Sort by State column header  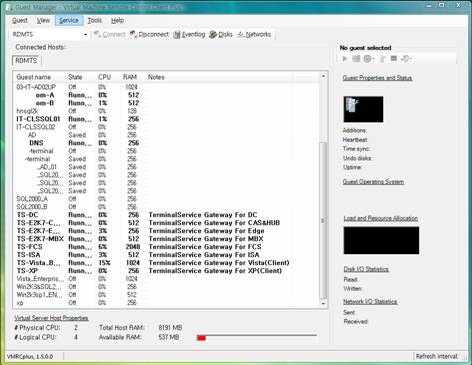[x=80, y=77]
